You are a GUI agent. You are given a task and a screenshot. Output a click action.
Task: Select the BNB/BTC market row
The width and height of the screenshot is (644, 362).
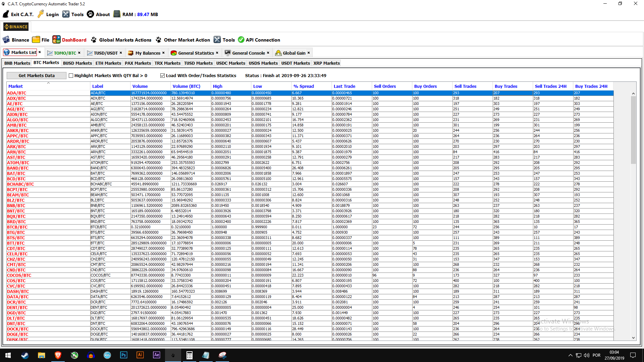click(x=310, y=206)
